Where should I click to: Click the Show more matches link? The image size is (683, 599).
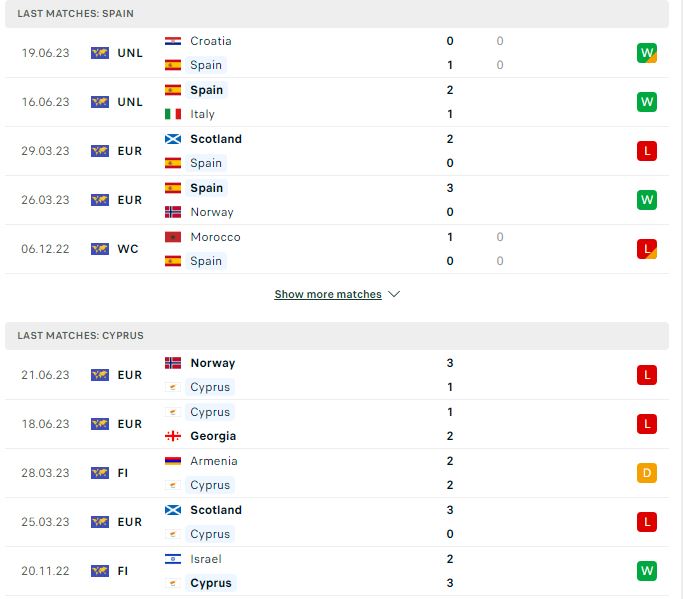[x=328, y=294]
